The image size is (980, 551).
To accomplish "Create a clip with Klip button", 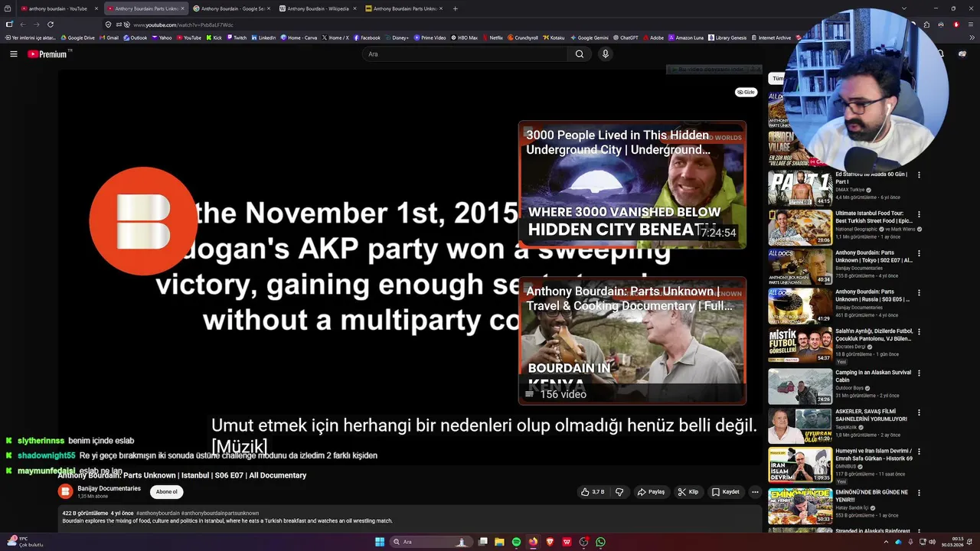I will [688, 492].
